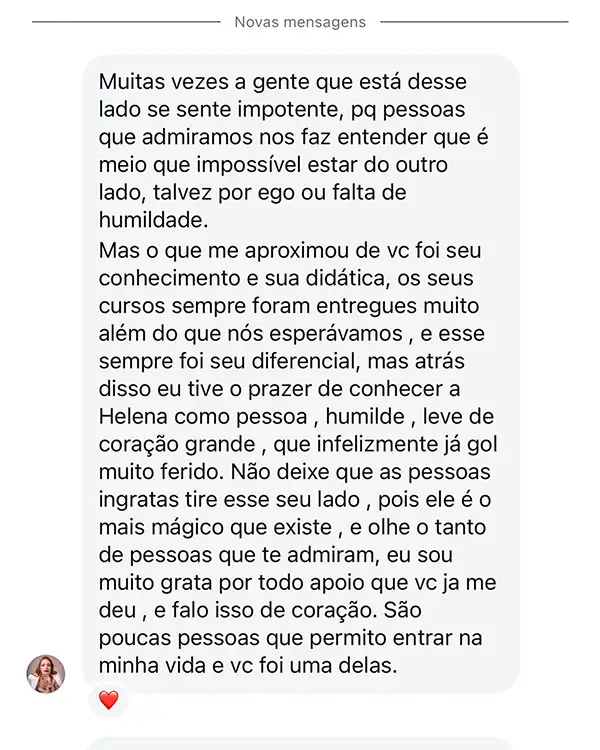Click the word "diferencial" in the message
Screen dimensions: 600x750
285,360
